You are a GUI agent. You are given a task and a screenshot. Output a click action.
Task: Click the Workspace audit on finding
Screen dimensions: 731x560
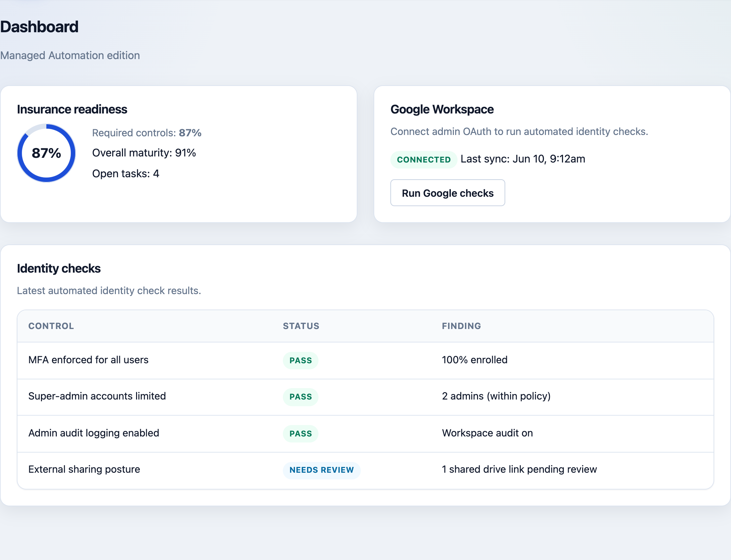pos(487,433)
